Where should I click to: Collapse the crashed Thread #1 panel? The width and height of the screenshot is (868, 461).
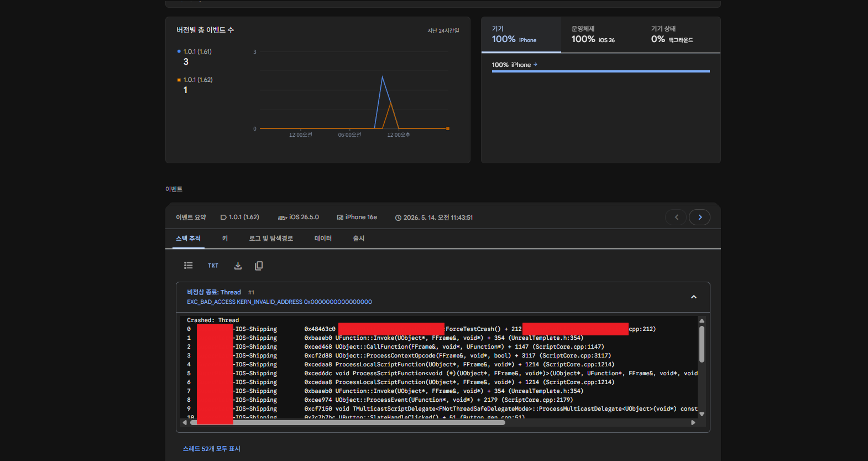[x=694, y=297]
